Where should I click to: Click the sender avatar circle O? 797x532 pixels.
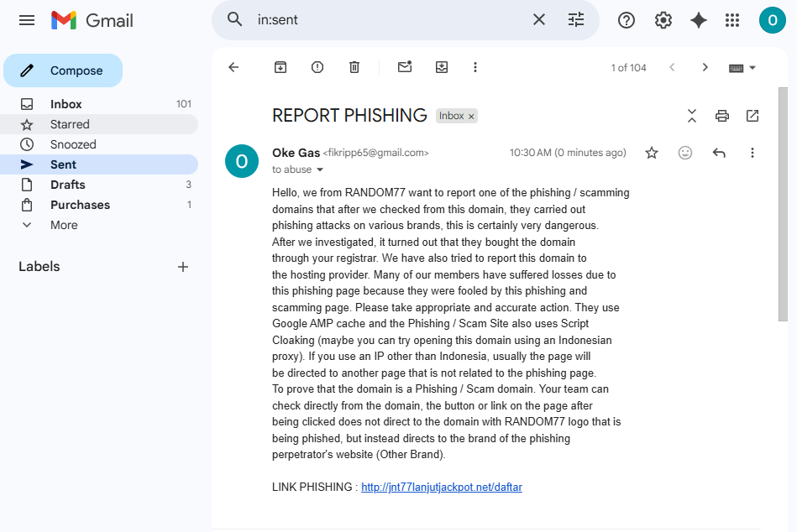coord(242,161)
